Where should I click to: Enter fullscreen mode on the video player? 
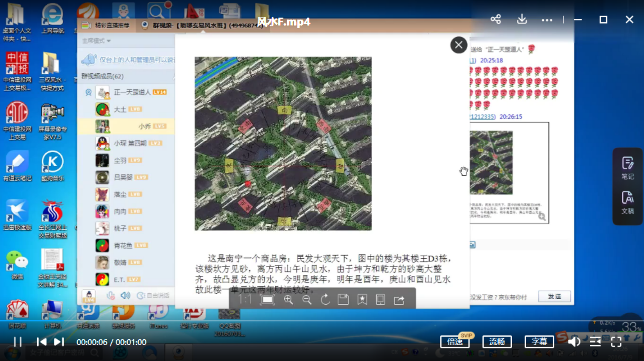pyautogui.click(x=615, y=341)
